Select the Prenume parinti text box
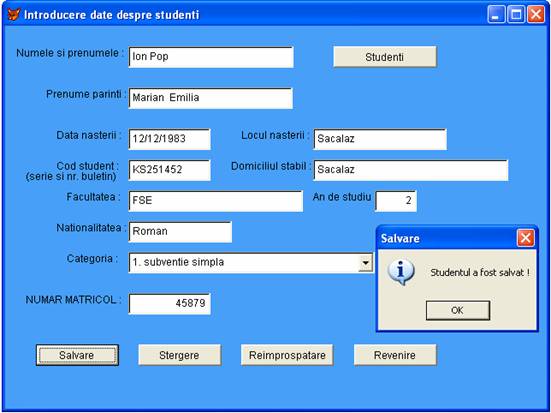 pyautogui.click(x=210, y=98)
